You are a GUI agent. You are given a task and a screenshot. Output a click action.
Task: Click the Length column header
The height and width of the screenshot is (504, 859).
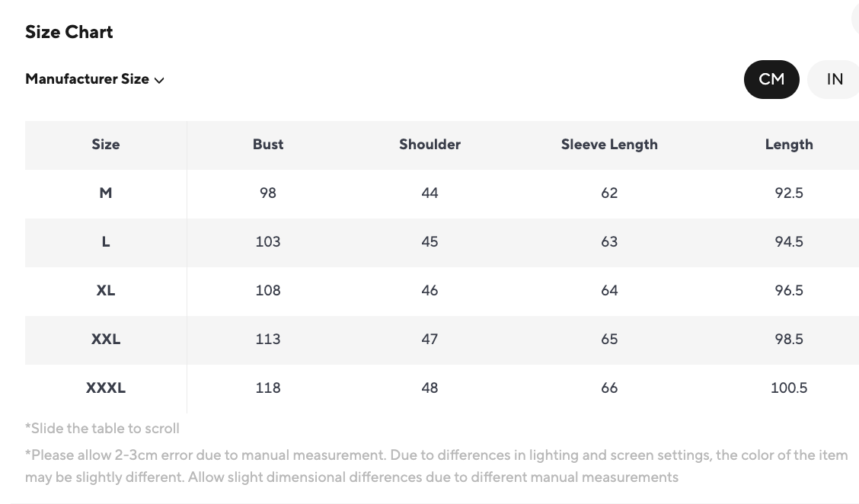[x=789, y=145]
